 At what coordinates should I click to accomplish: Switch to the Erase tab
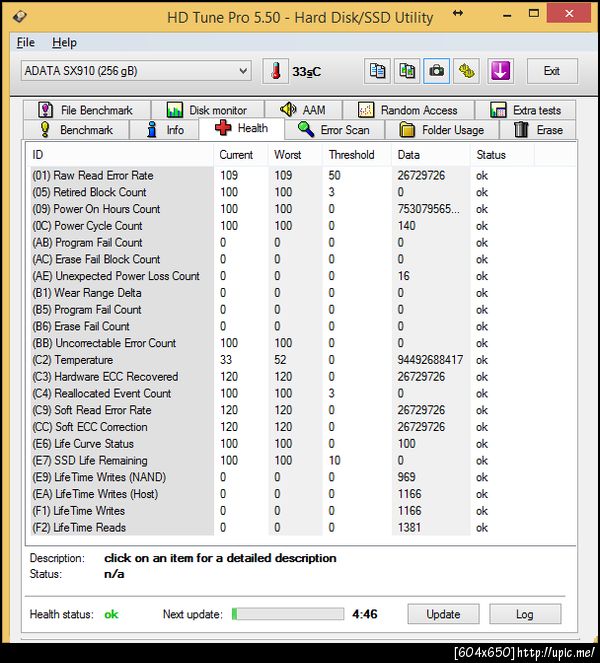point(538,130)
